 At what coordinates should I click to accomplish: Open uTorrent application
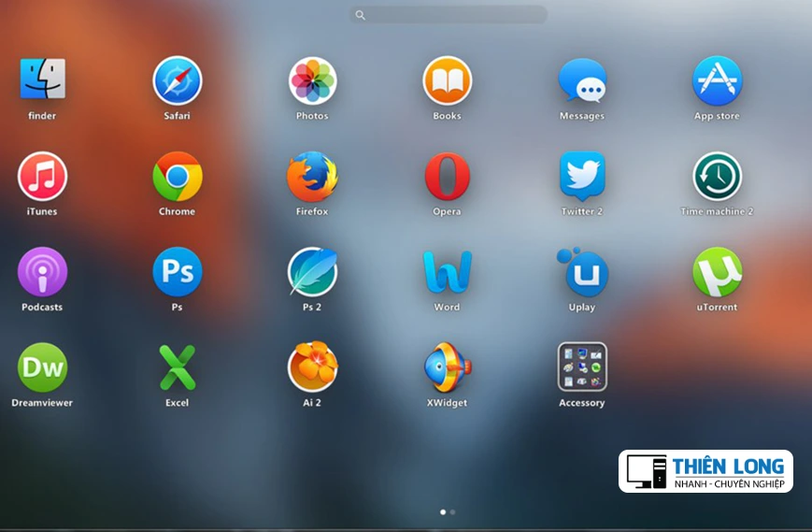click(x=717, y=272)
